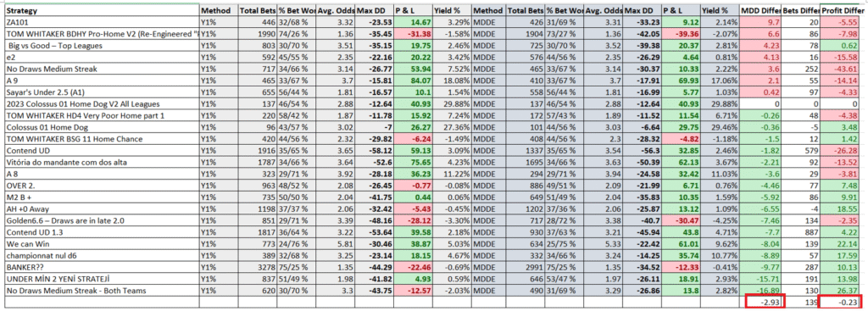Click the A 9 strategy P&L value 84.07
This screenshot has height=311, width=868.
click(x=413, y=81)
